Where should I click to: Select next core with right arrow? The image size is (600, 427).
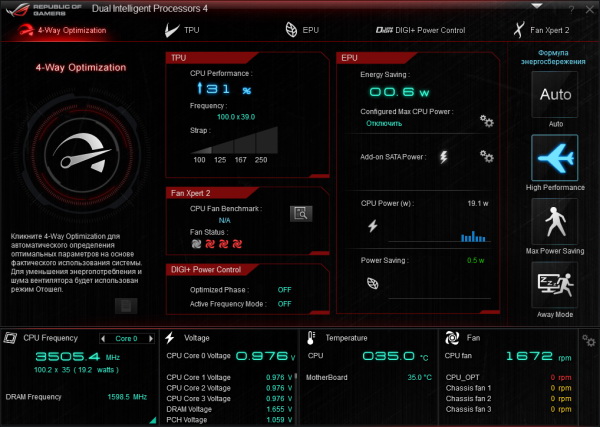point(151,339)
